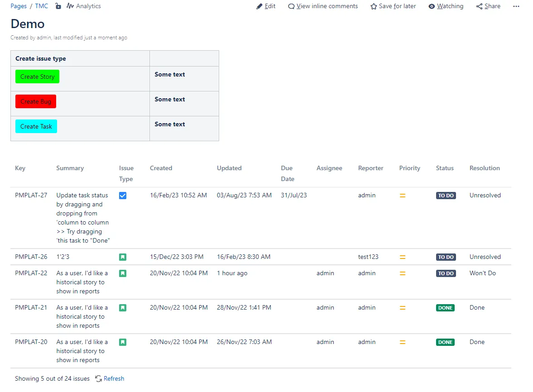
Task: Click the TO DO status of PMPLAT-26
Action: pos(446,257)
